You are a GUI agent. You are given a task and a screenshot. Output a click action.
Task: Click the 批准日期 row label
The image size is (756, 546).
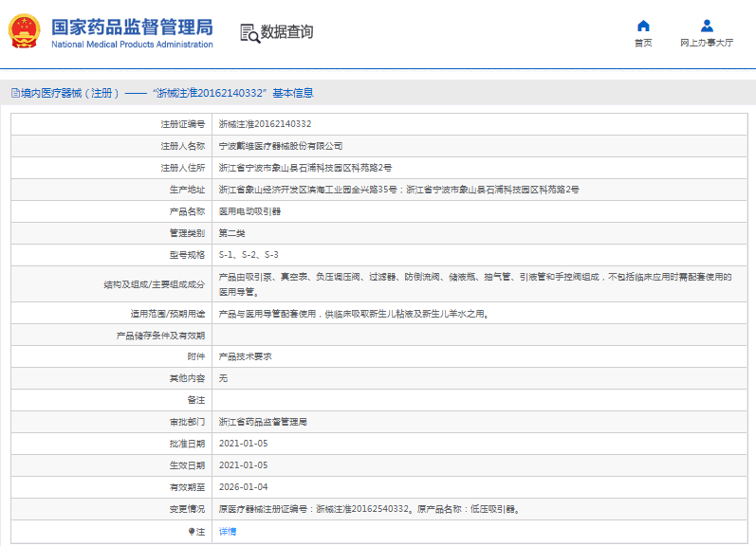[187, 444]
